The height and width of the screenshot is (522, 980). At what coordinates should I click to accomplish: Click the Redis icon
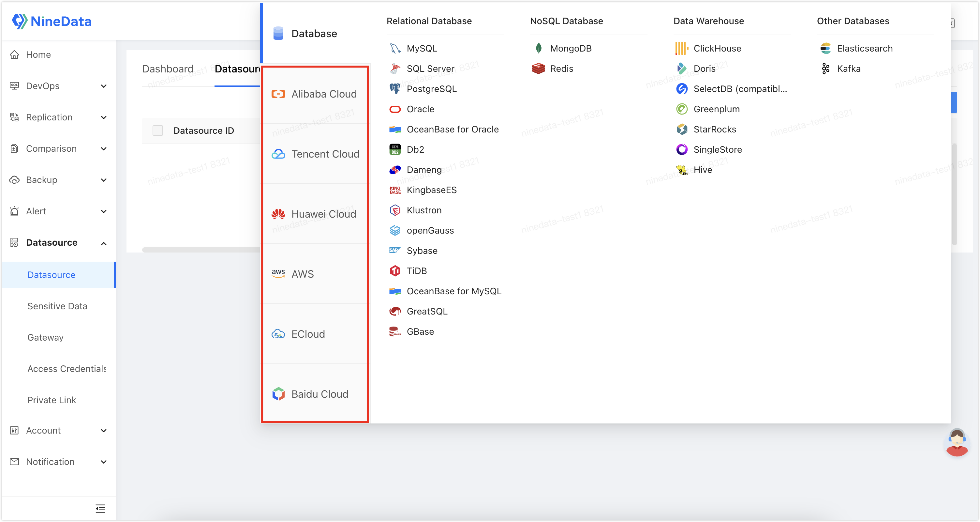538,69
